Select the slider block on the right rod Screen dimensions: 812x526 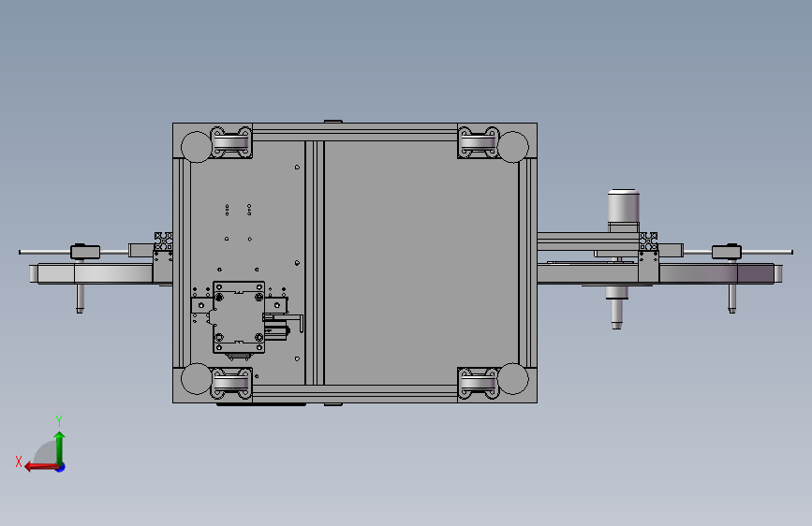pos(726,252)
